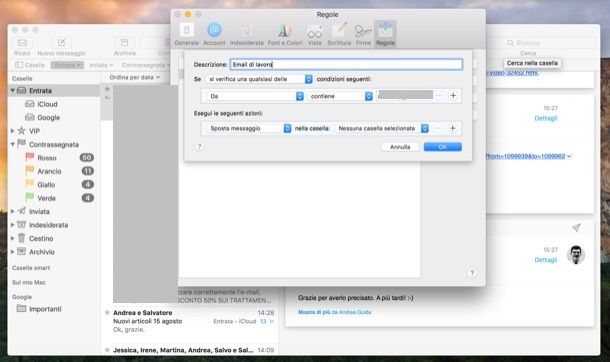Viewport: 610px width, 362px height.
Task: Select the Contrassegnata mailbox
Action: [x=54, y=145]
